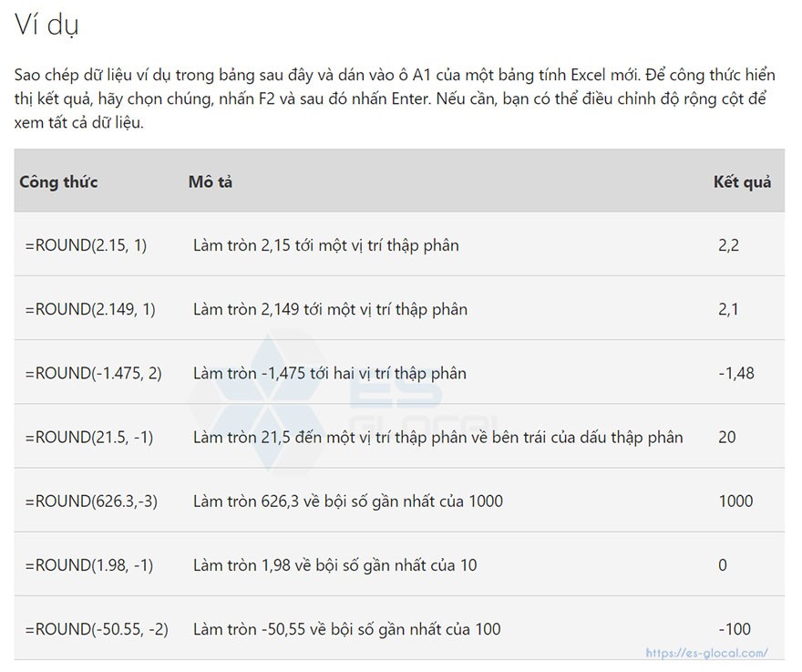The width and height of the screenshot is (802, 672).
Task: Click result value -100
Action: click(735, 629)
